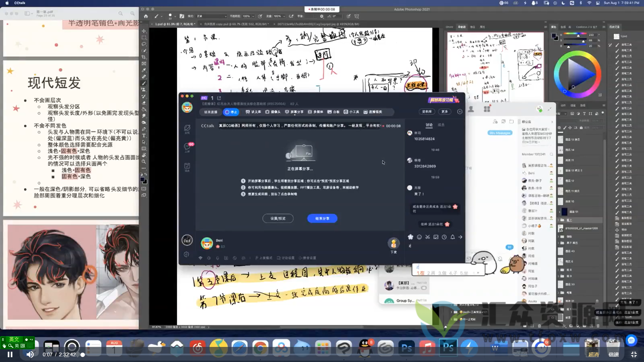This screenshot has width=644, height=362.
Task: Click the 设置/预览 settings preview button
Action: 278,218
